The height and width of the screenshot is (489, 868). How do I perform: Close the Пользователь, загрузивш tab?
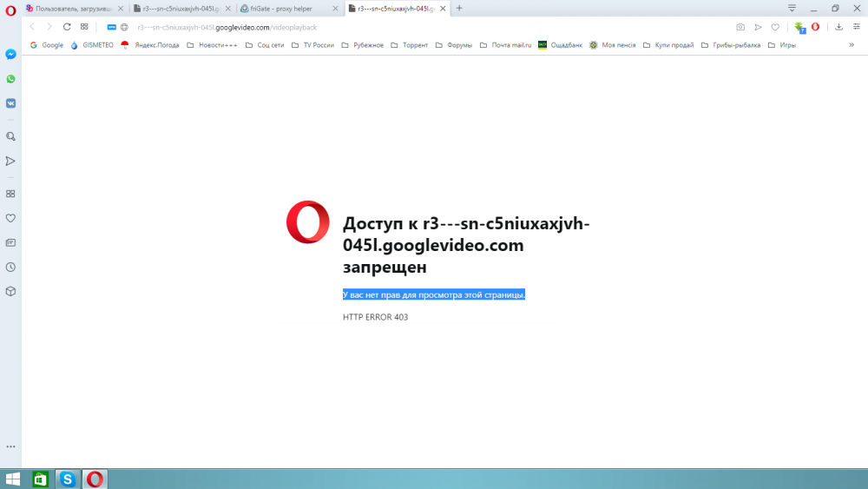coord(121,9)
